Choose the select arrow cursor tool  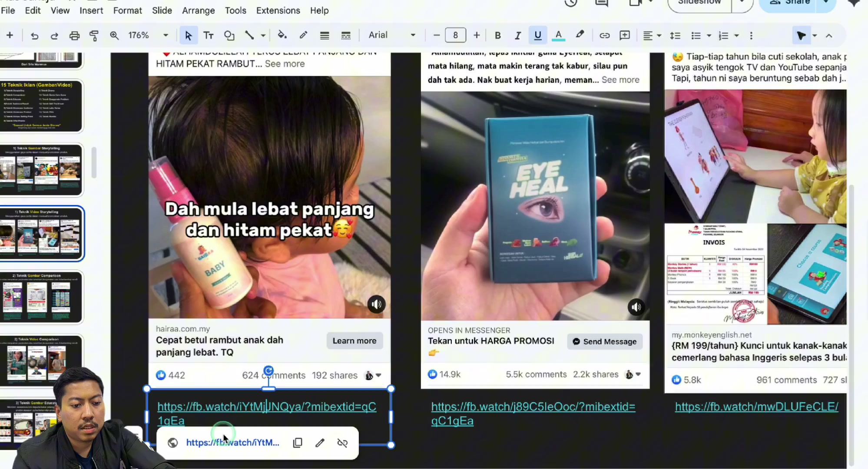pos(188,35)
